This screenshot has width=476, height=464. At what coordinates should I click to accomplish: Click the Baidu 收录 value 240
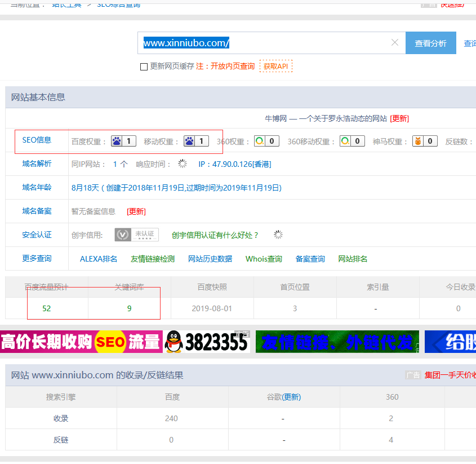[x=171, y=418]
